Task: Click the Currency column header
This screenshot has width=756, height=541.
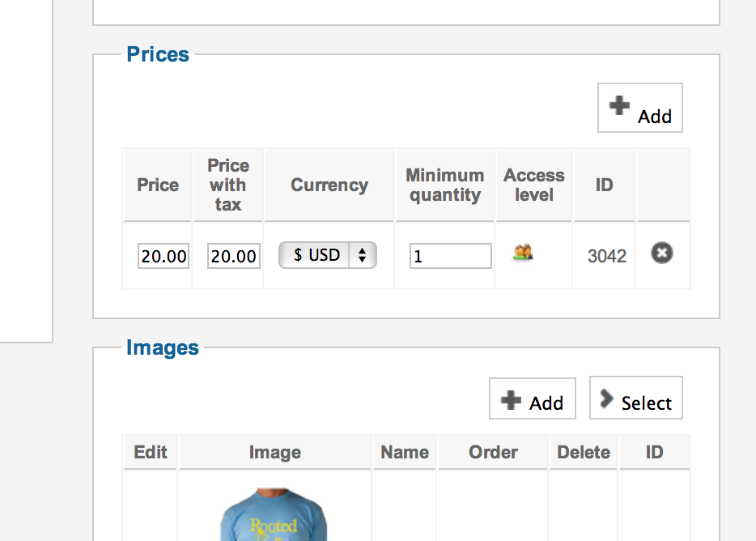Action: pos(329,185)
